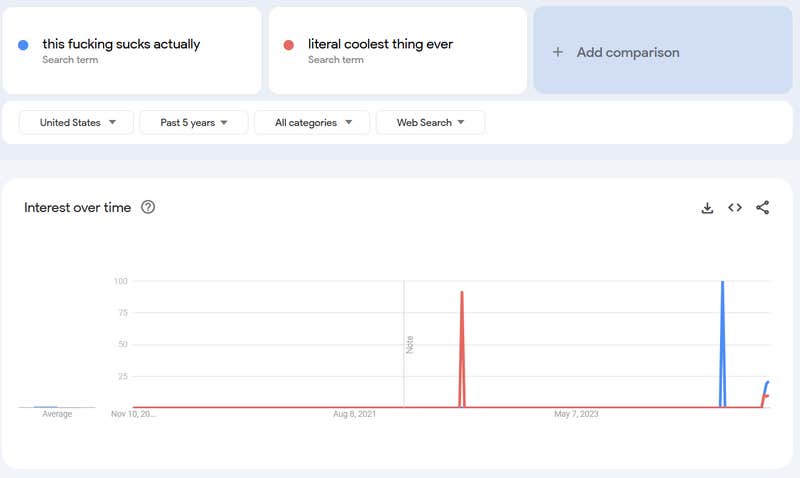The image size is (800, 478).
Task: Download the Interest over time chart as CSV
Action: click(707, 208)
